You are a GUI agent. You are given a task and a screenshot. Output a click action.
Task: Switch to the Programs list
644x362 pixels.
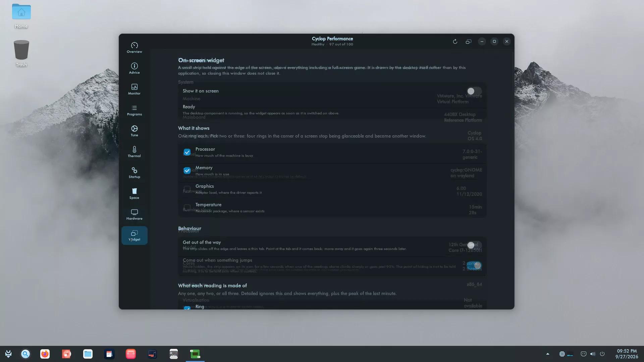tap(134, 110)
